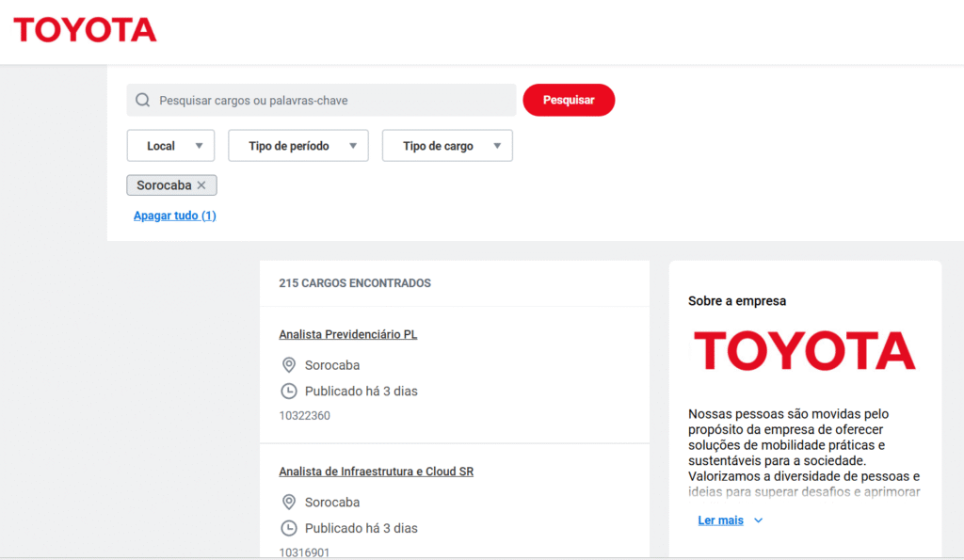Remove the Sorocaba filter chip

coord(201,185)
